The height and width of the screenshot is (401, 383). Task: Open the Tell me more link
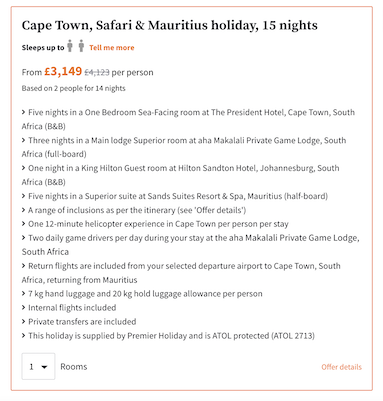(112, 48)
